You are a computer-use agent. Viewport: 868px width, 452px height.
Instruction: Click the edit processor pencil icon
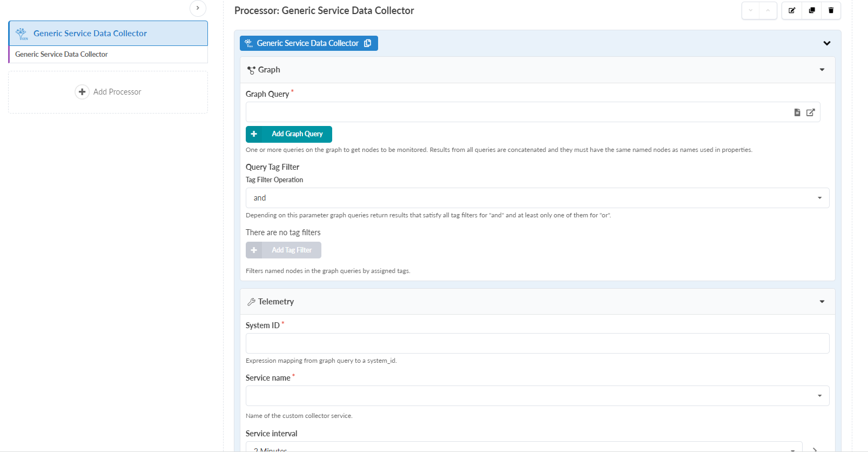click(x=792, y=10)
